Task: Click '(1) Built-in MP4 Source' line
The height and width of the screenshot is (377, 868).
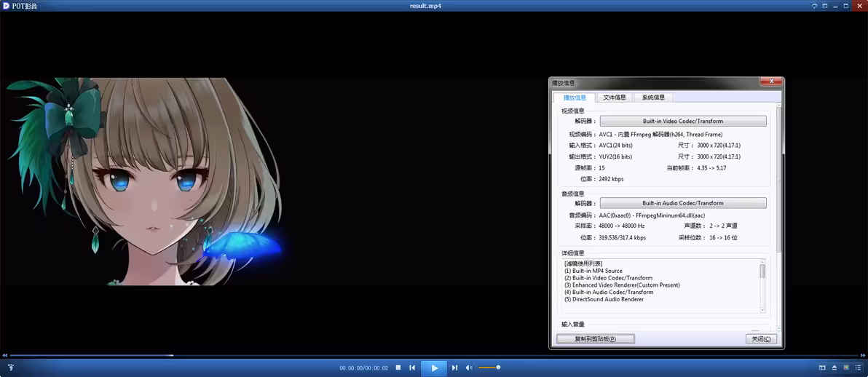Action: coord(593,271)
